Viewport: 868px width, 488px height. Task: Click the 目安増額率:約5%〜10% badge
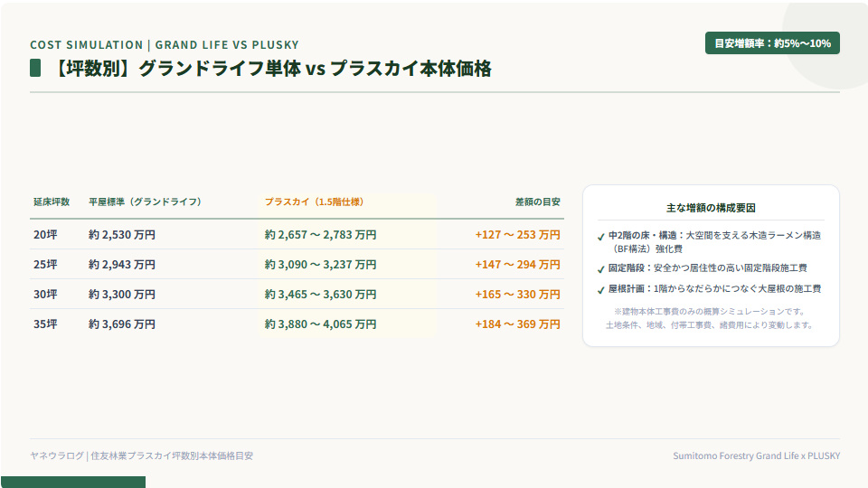click(x=772, y=43)
